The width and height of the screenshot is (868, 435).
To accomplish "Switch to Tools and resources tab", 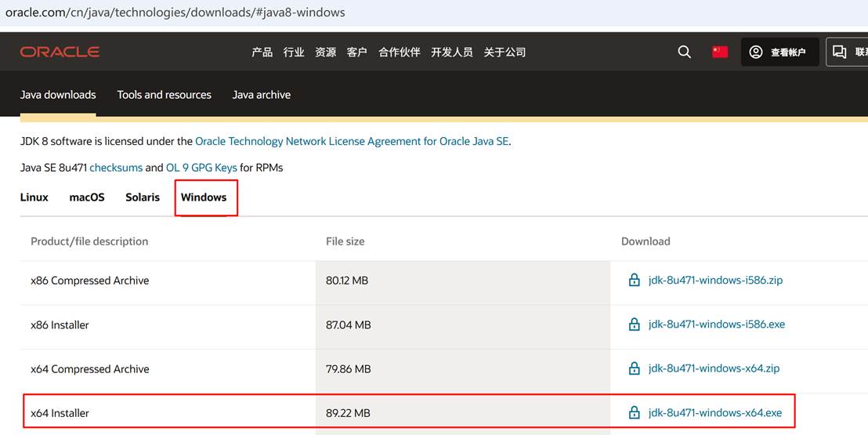I will 164,95.
